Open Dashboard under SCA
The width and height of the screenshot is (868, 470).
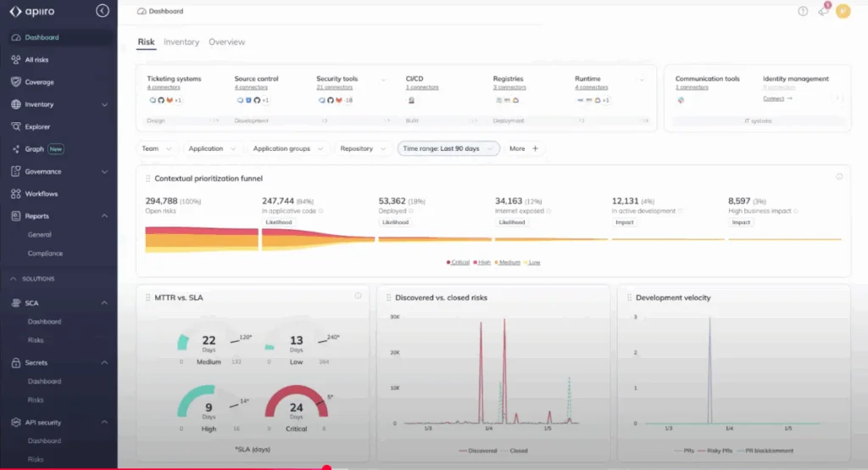click(x=44, y=322)
